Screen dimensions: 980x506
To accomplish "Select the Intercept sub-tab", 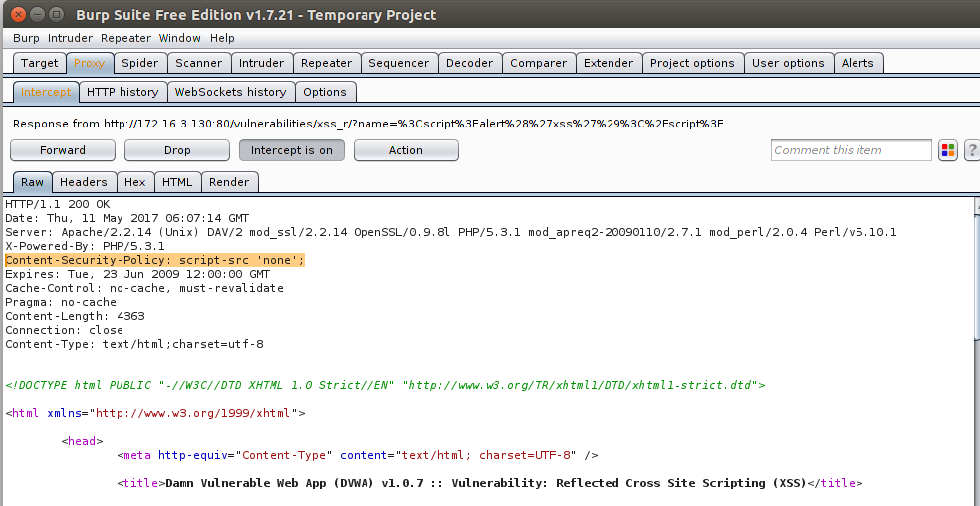I will click(46, 92).
